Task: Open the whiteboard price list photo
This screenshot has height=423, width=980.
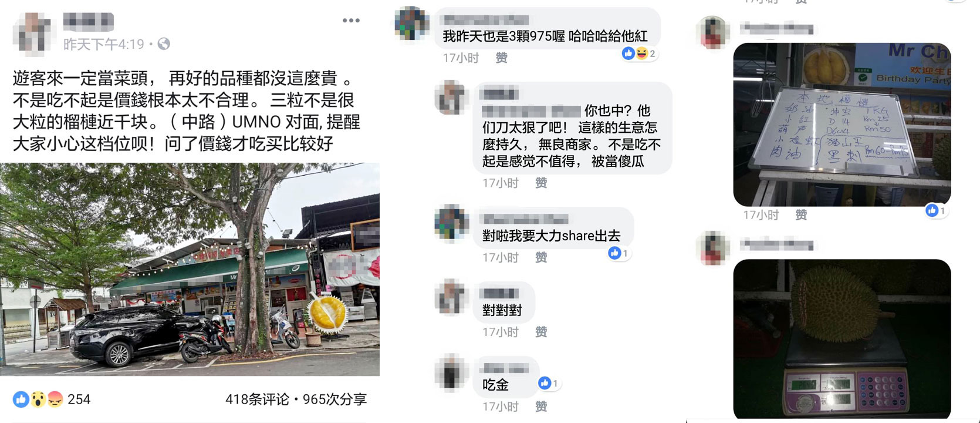Action: coord(842,125)
